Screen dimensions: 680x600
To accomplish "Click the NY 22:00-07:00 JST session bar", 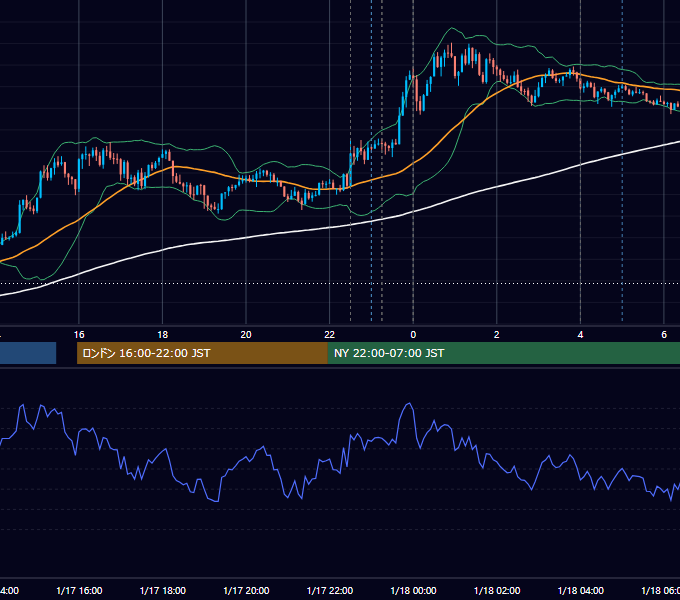I will (x=503, y=353).
